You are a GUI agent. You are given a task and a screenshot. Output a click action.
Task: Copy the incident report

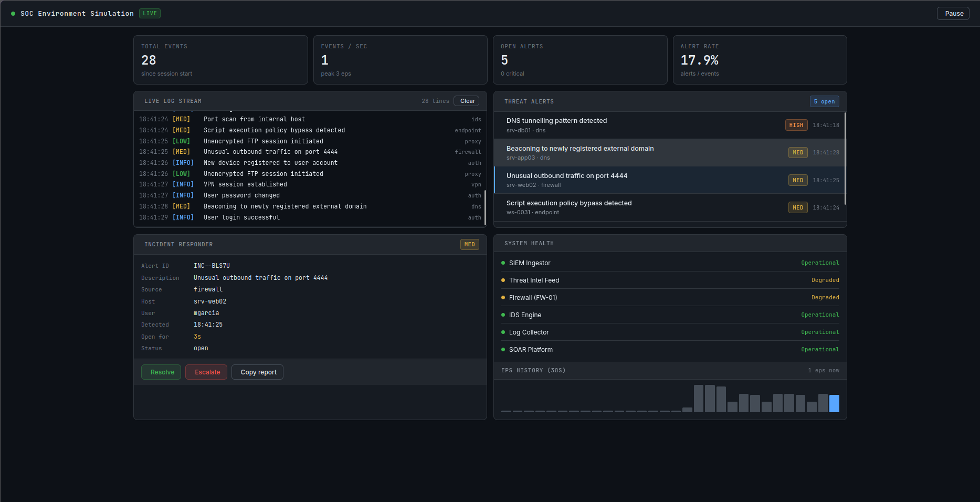tap(257, 372)
